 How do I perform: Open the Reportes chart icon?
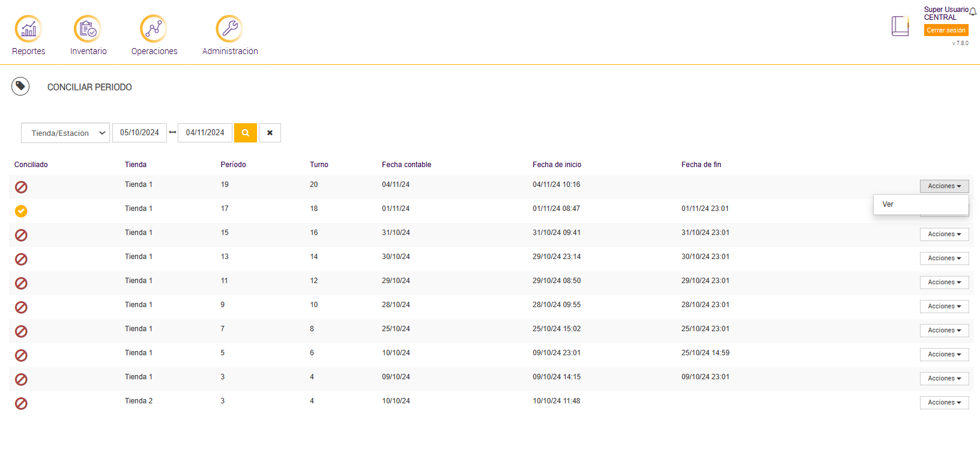(x=28, y=28)
